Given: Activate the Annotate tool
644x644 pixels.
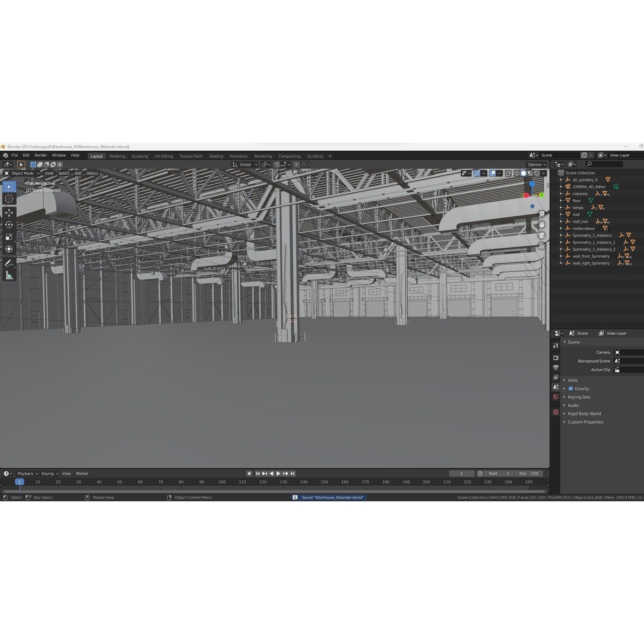Looking at the screenshot, I should pyautogui.click(x=9, y=263).
